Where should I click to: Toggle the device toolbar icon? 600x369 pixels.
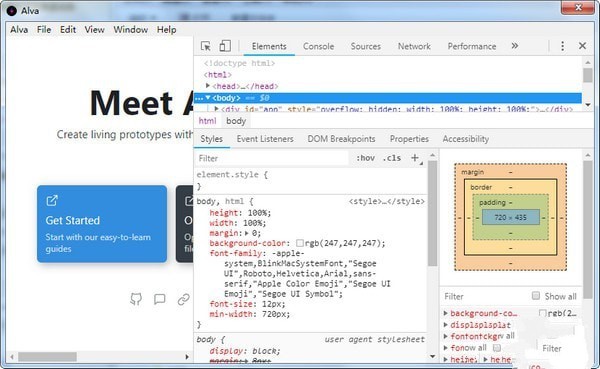click(225, 46)
